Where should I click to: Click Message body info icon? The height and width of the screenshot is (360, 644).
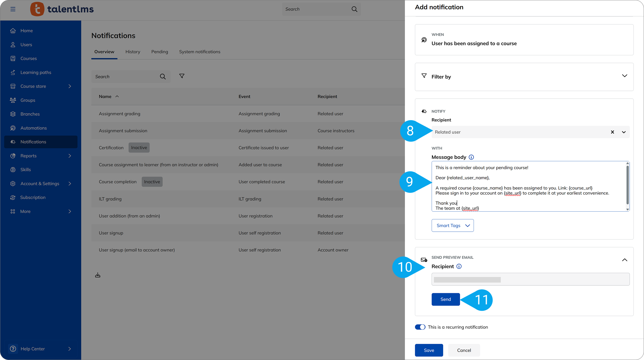tap(471, 157)
